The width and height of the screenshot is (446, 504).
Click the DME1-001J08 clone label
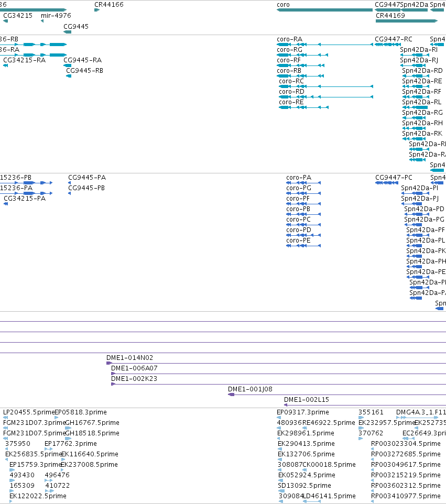(250, 389)
